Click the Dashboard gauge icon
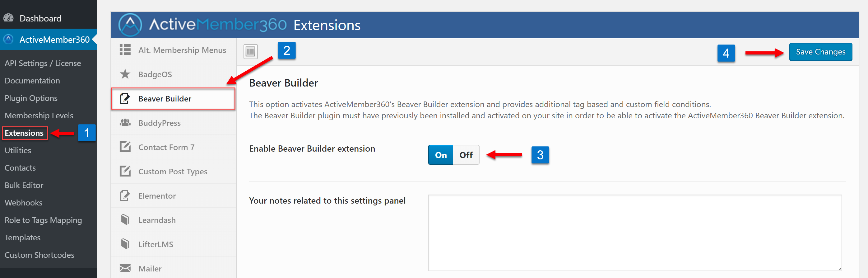Image resolution: width=868 pixels, height=278 pixels. pyautogui.click(x=8, y=18)
